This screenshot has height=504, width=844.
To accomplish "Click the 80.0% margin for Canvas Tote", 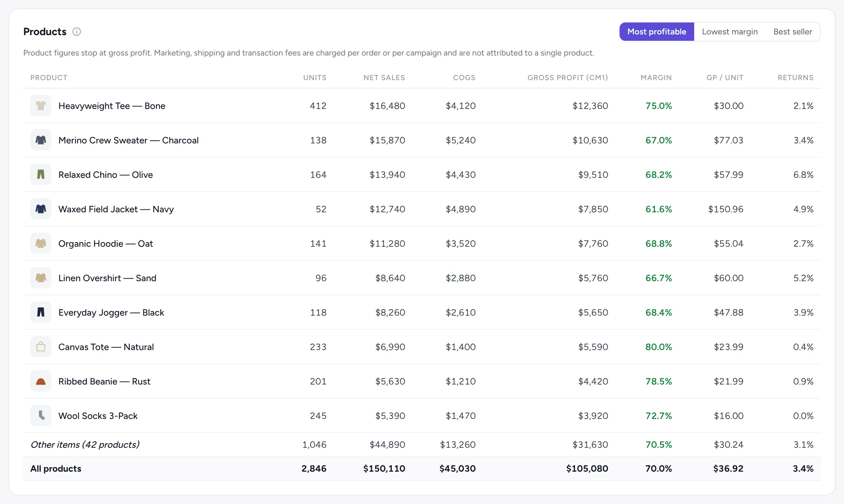I will pyautogui.click(x=658, y=347).
